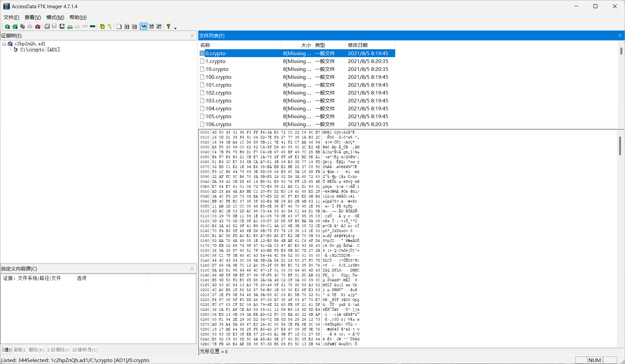Collapse the c2hpZnQh.ad1 evidence tree node
Viewport: 625px width, 364px height.
pyautogui.click(x=4, y=44)
